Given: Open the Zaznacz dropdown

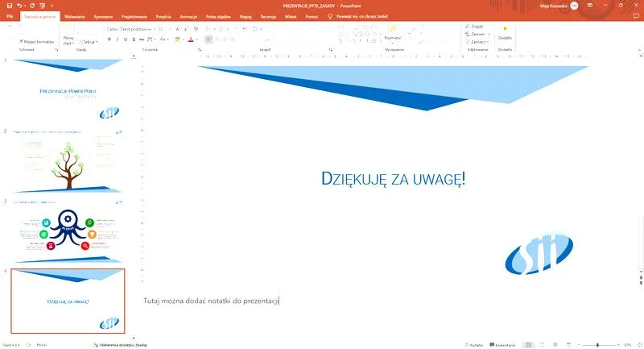Looking at the screenshot, I should [x=477, y=42].
